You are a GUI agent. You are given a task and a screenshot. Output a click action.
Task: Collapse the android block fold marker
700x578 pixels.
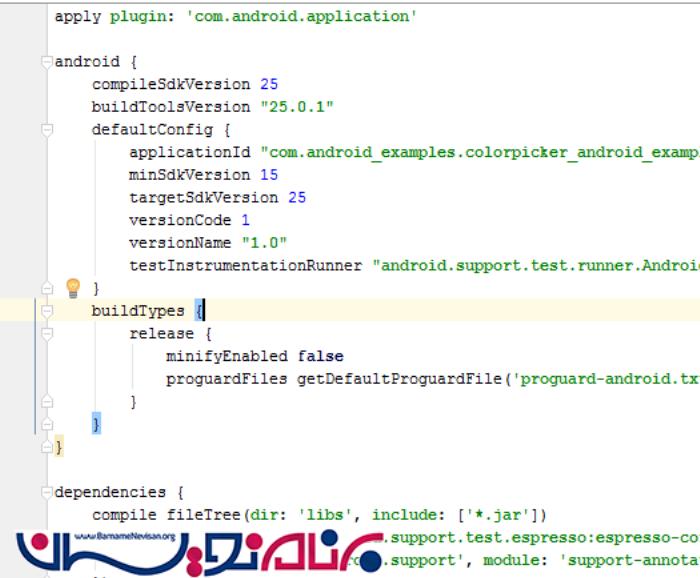[x=46, y=62]
